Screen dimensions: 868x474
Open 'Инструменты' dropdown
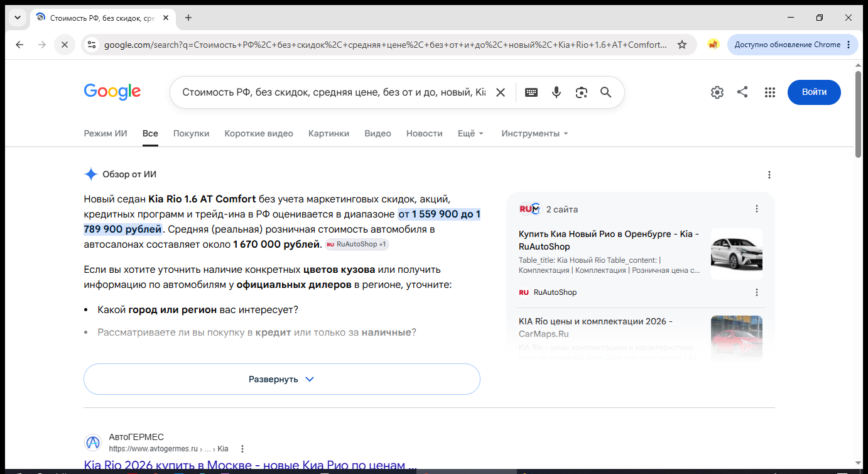click(x=534, y=133)
